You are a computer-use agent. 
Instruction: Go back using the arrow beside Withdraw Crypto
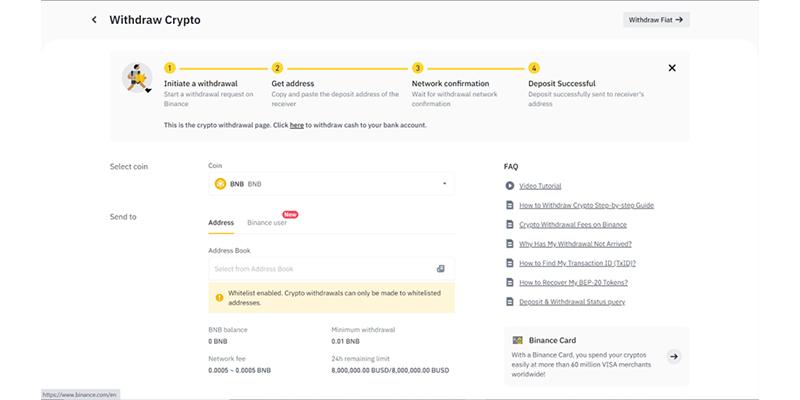click(94, 20)
